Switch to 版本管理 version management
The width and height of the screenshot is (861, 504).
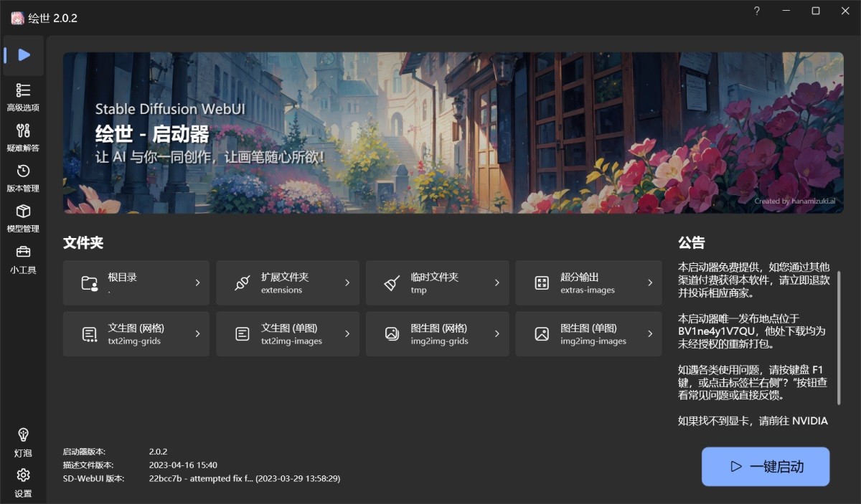click(24, 176)
